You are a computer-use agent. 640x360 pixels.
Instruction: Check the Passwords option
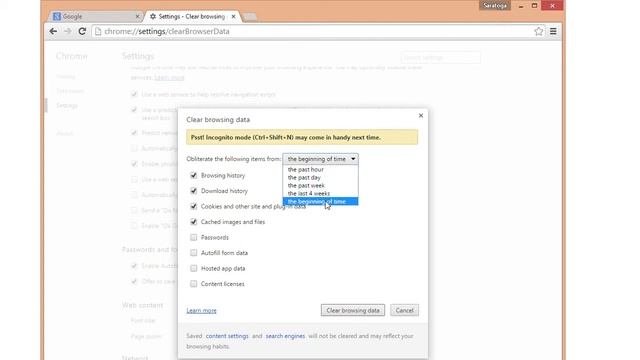(193, 238)
